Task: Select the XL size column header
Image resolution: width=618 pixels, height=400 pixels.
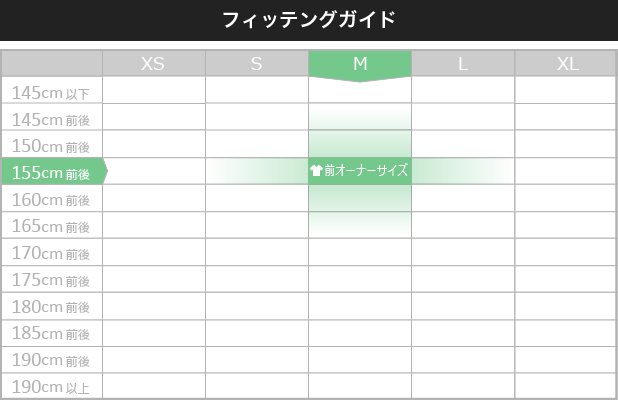Action: [x=566, y=63]
